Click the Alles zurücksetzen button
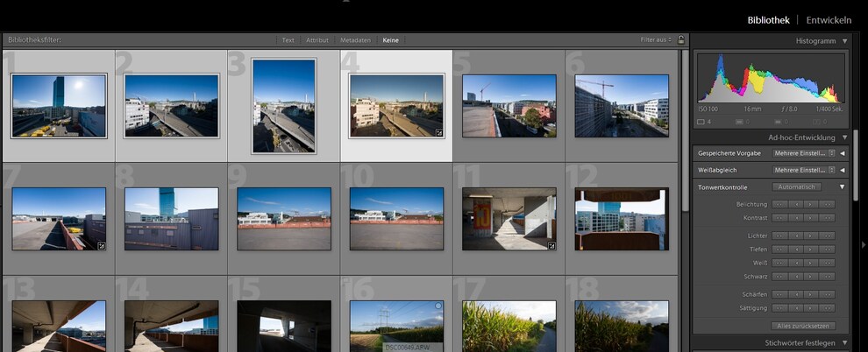This screenshot has width=868, height=352. point(803,326)
